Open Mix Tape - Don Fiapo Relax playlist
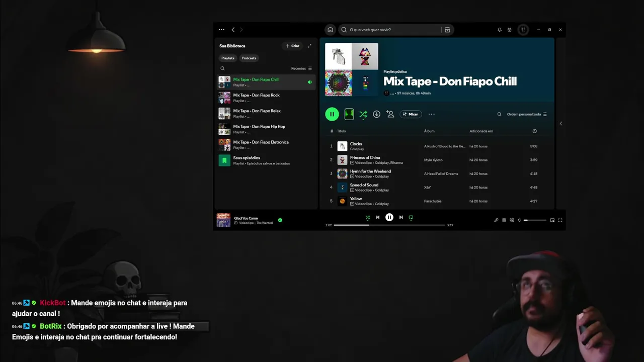 (266, 113)
